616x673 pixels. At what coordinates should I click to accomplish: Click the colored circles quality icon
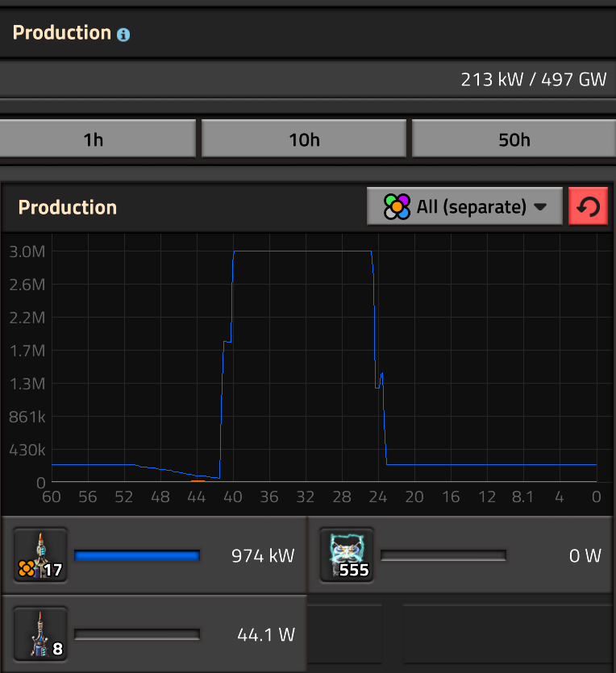coord(396,207)
